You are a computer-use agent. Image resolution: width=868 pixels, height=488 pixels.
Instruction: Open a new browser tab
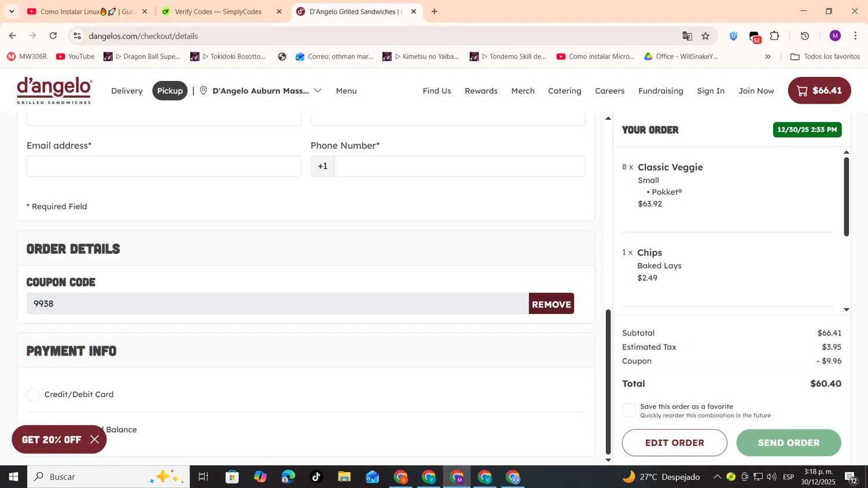pyautogui.click(x=434, y=12)
